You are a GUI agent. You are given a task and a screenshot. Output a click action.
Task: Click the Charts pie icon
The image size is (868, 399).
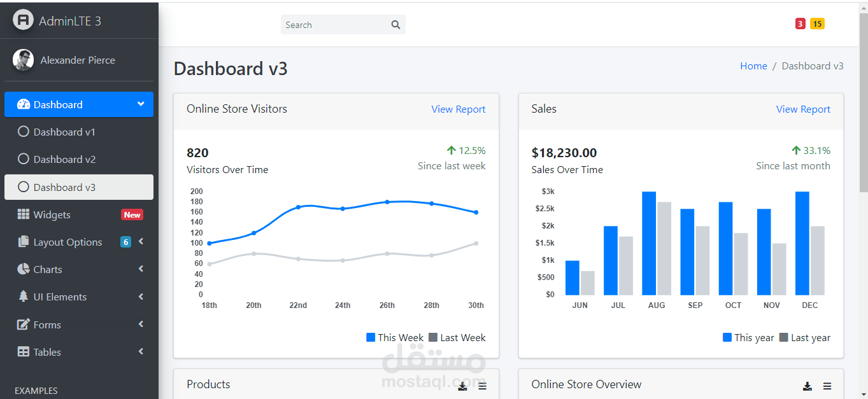(x=23, y=269)
